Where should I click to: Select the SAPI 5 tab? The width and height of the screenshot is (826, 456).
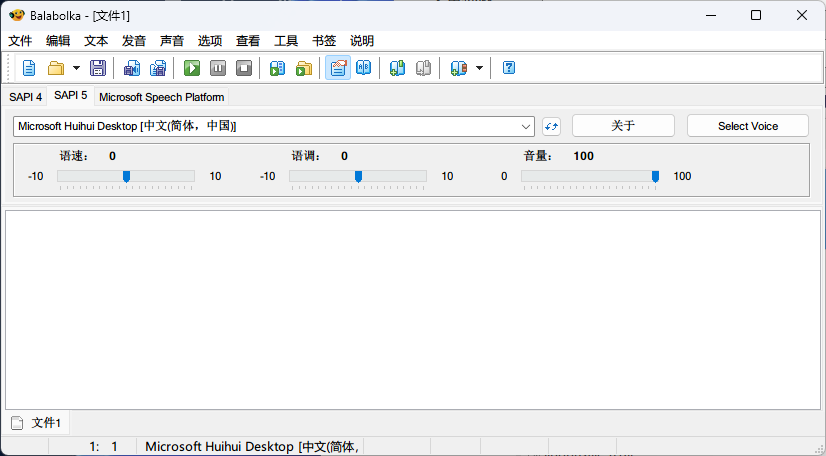pos(71,95)
